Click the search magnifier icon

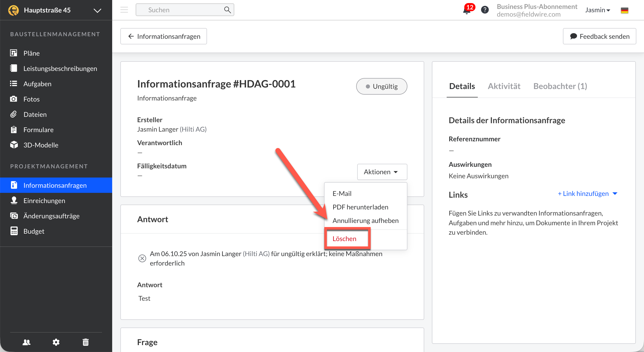[x=227, y=10]
